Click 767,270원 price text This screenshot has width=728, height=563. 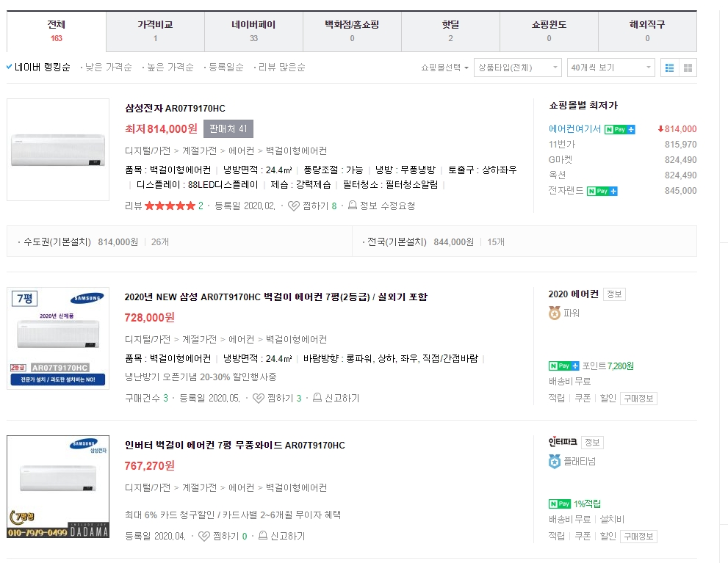150,465
